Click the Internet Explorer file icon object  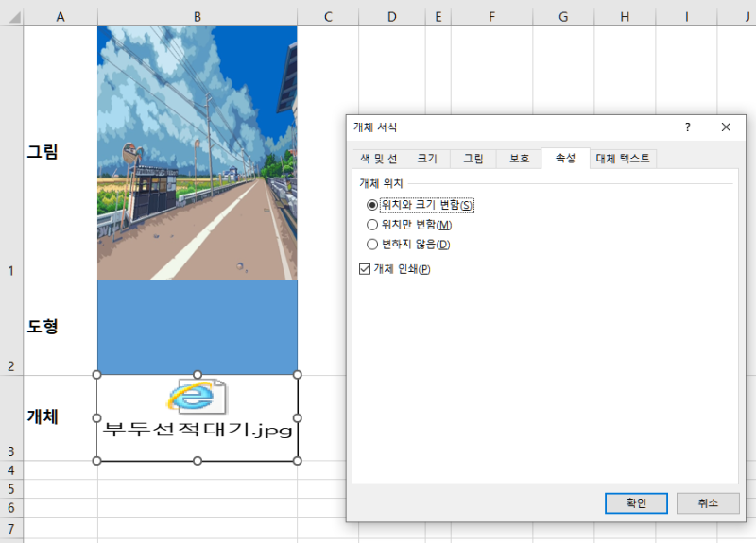(x=198, y=417)
